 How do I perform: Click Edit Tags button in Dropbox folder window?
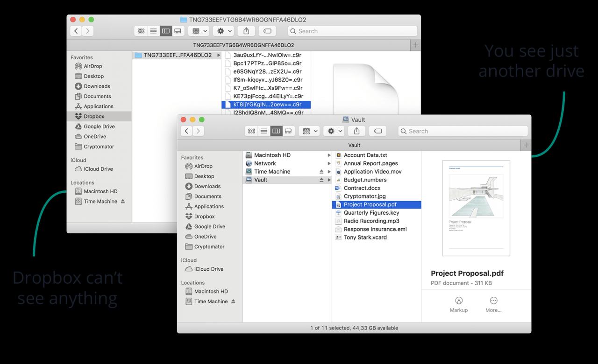point(267,31)
